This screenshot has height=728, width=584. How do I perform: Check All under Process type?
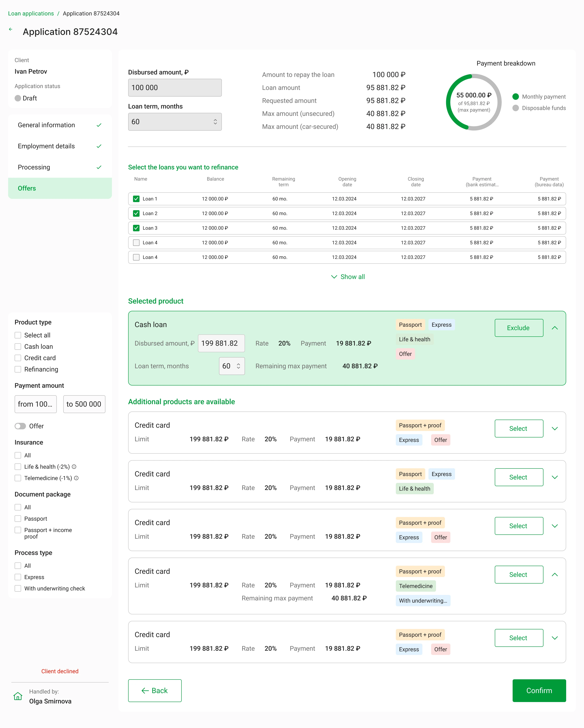pos(18,566)
